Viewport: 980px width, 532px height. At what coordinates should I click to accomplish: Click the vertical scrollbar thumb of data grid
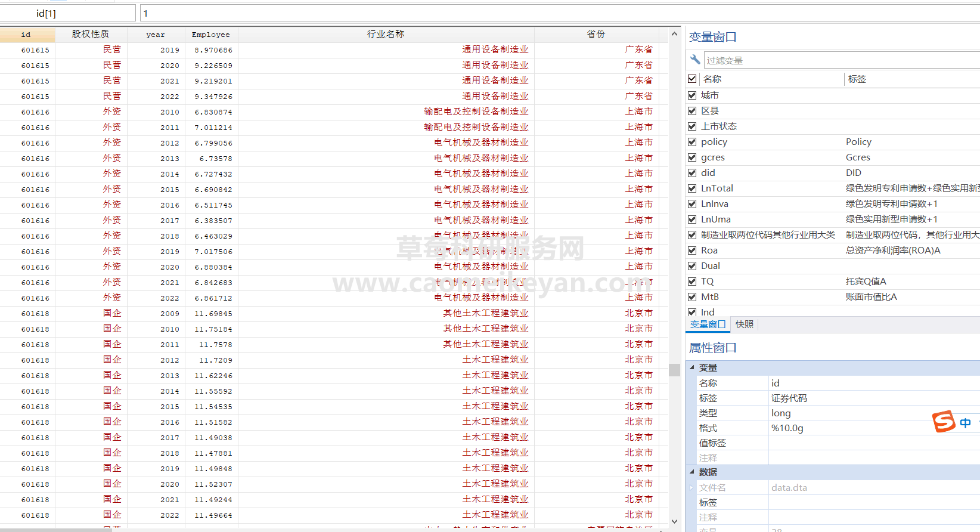674,370
